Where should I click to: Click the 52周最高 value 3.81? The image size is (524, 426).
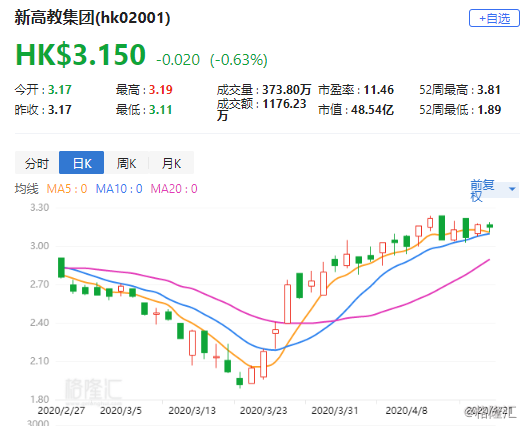tap(489, 90)
